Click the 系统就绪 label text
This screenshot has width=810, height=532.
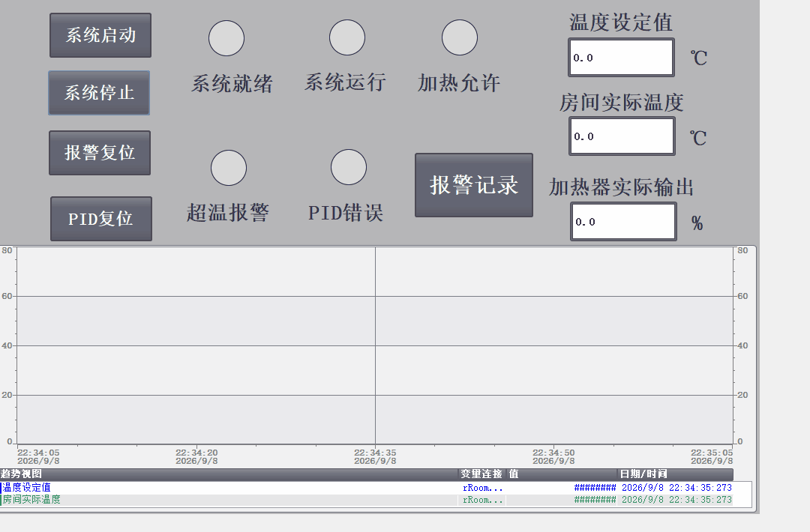pos(232,84)
